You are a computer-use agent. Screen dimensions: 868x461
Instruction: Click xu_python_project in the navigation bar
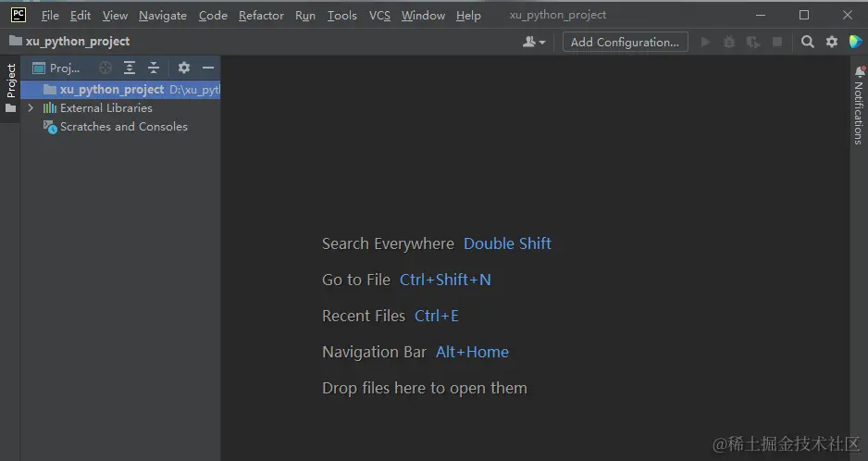[69, 41]
